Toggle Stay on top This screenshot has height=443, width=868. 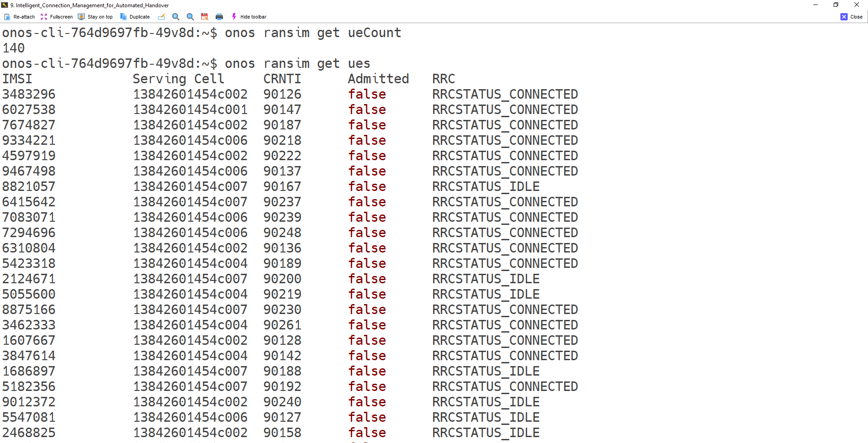pyautogui.click(x=95, y=17)
